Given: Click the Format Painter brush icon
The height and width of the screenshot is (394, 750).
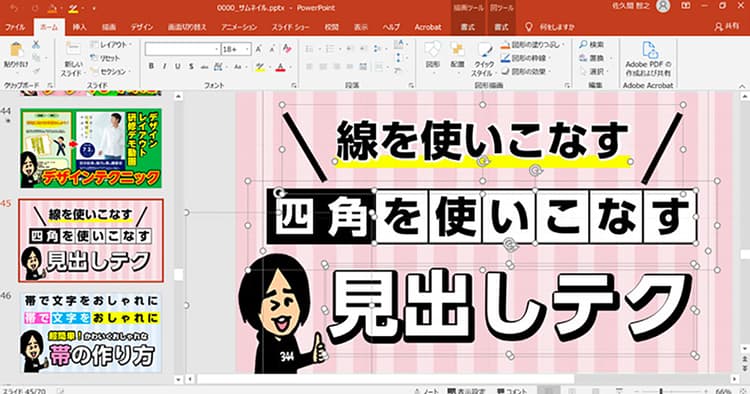Looking at the screenshot, I should 36,71.
